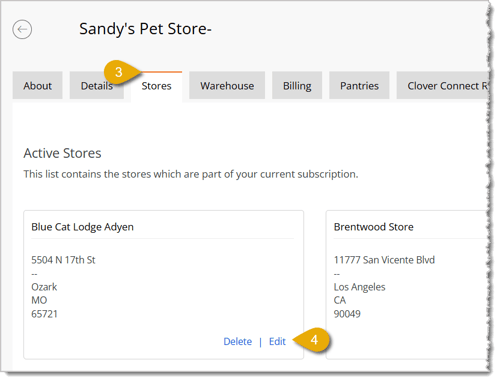Select the Brentwood Store name
500x381 pixels.
click(374, 227)
